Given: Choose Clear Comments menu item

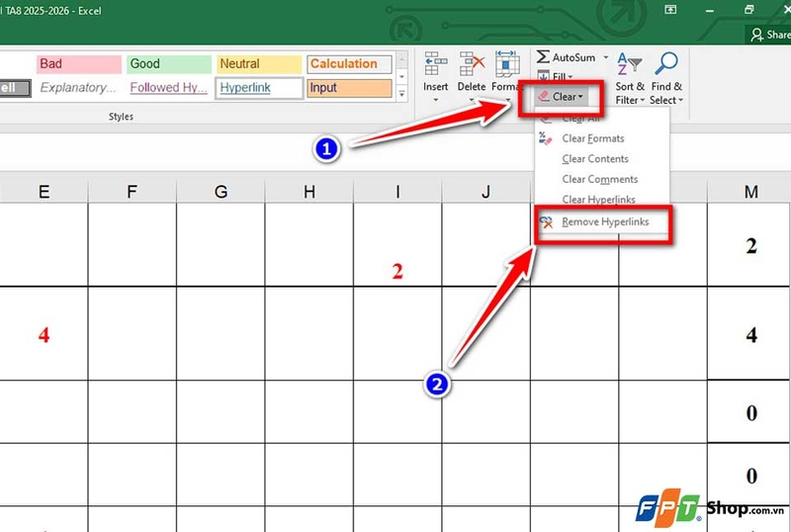Looking at the screenshot, I should [x=602, y=179].
